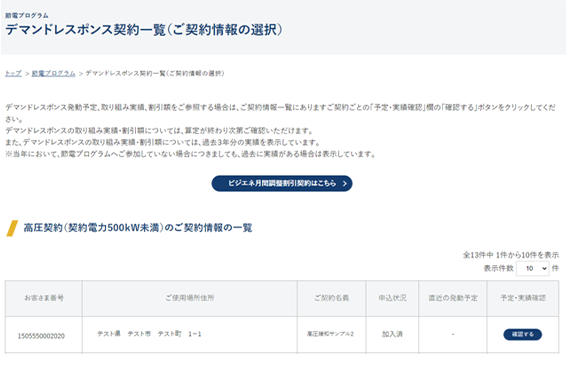566x380 pixels.
Task: Click the page title デマンドレスポンス契約一覧
Action: point(144,30)
